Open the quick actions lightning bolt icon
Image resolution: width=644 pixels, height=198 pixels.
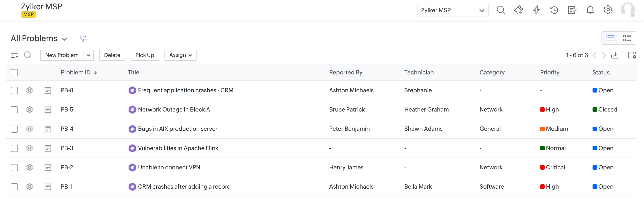pos(536,10)
